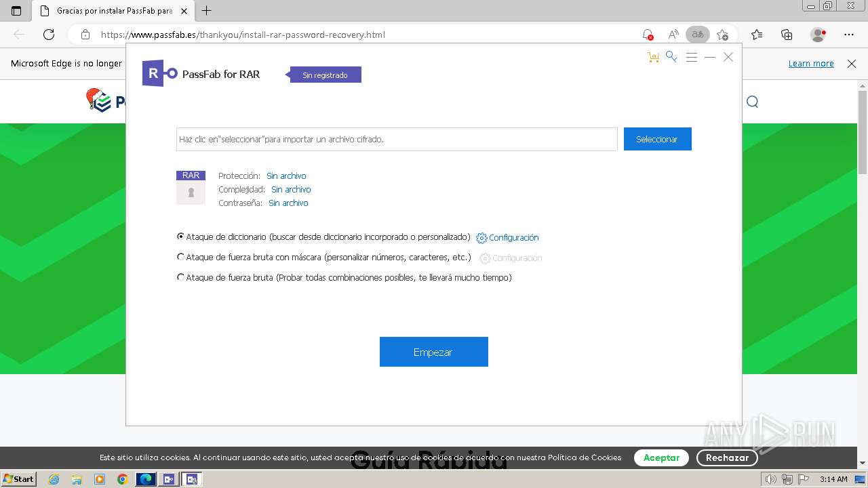Switch to the first PassFab taskbar item
Screen dimensions: 868x488
tap(169, 479)
